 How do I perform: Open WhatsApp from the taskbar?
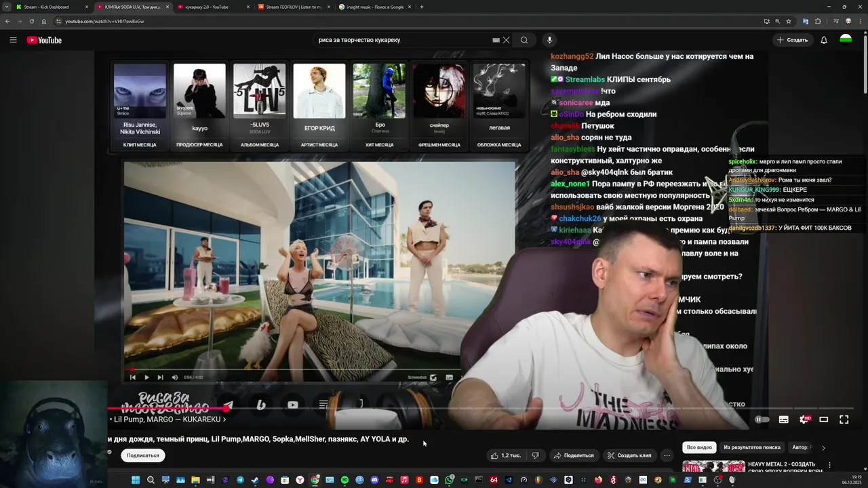click(449, 480)
